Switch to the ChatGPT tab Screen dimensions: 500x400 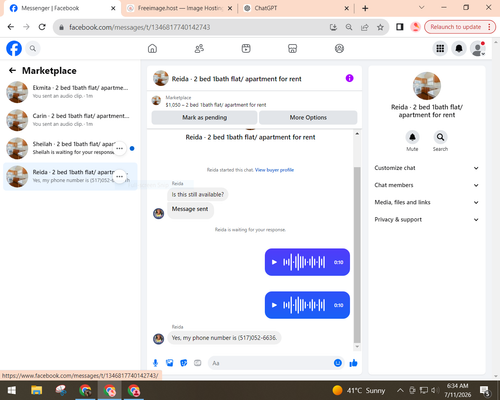[x=296, y=8]
